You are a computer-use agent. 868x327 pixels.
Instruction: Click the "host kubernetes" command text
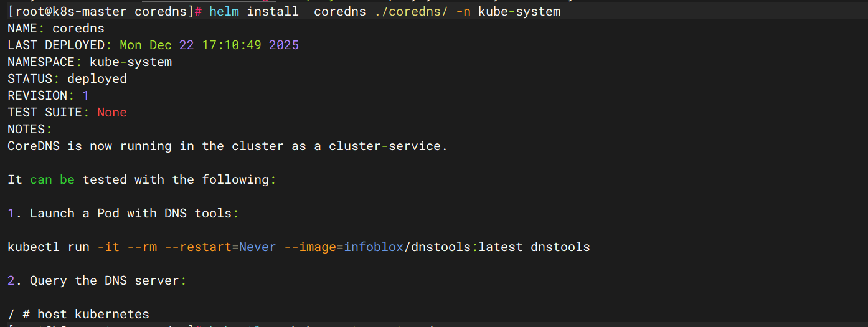click(93, 315)
